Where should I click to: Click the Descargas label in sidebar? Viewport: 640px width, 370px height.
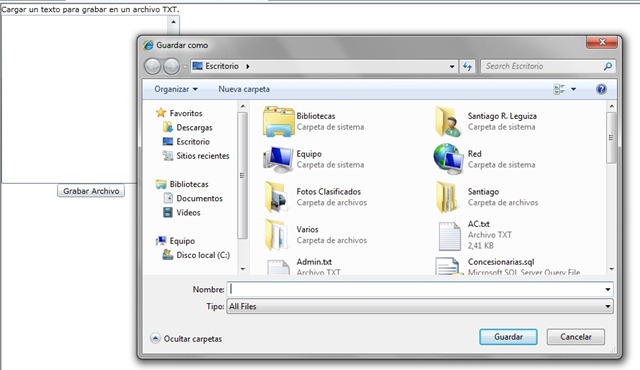pyautogui.click(x=194, y=128)
